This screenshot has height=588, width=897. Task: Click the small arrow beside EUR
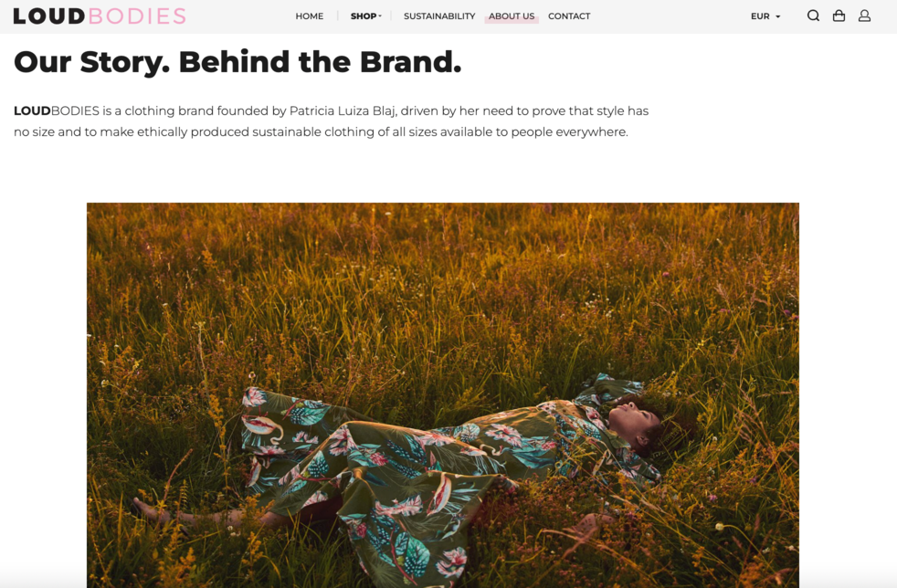click(x=777, y=16)
